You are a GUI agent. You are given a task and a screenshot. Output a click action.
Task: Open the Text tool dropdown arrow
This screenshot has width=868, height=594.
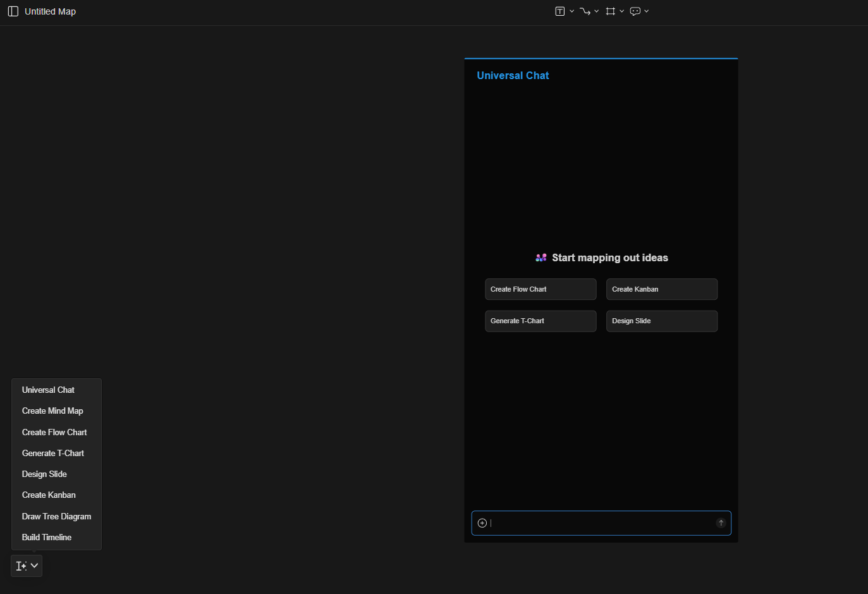point(572,11)
